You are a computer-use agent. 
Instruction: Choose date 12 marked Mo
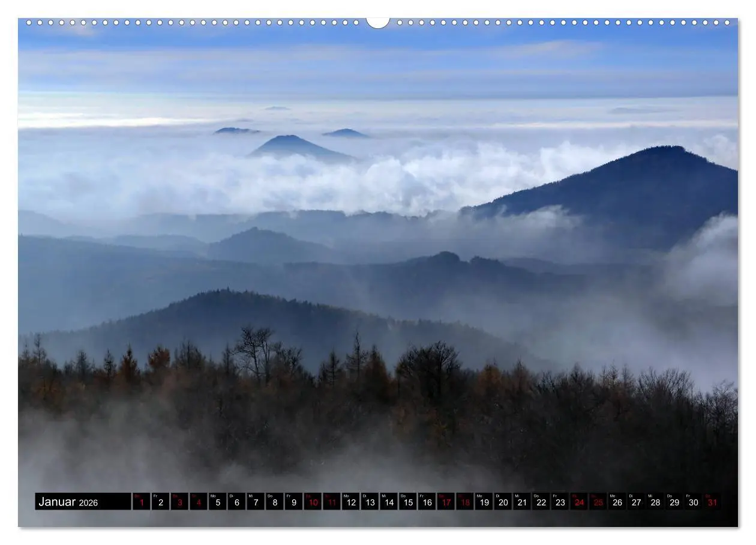coord(350,502)
